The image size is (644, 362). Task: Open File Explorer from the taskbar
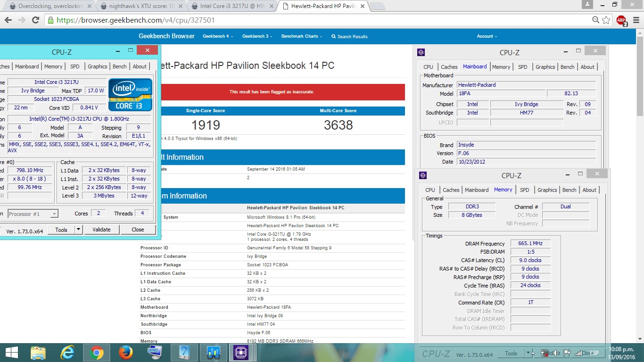point(38,353)
